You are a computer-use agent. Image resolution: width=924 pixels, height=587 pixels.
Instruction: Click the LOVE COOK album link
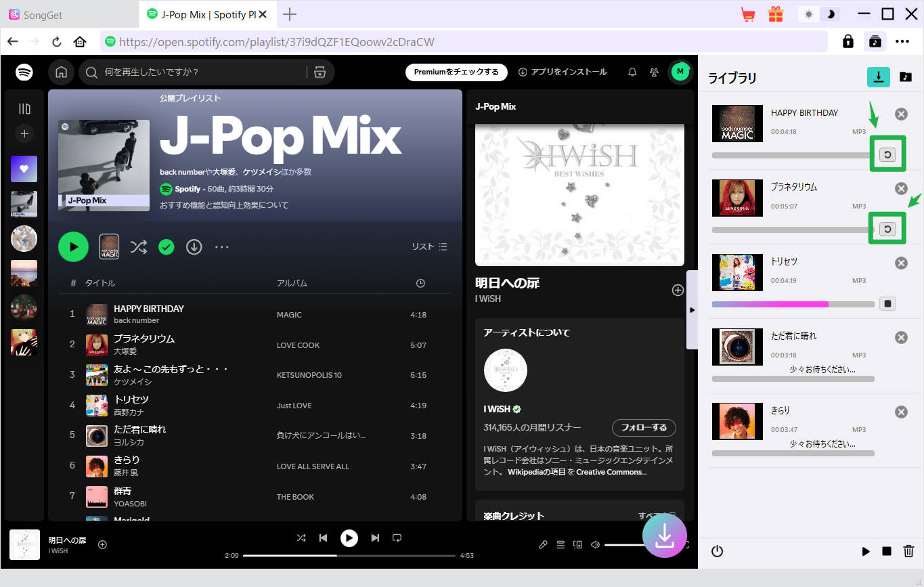point(298,345)
